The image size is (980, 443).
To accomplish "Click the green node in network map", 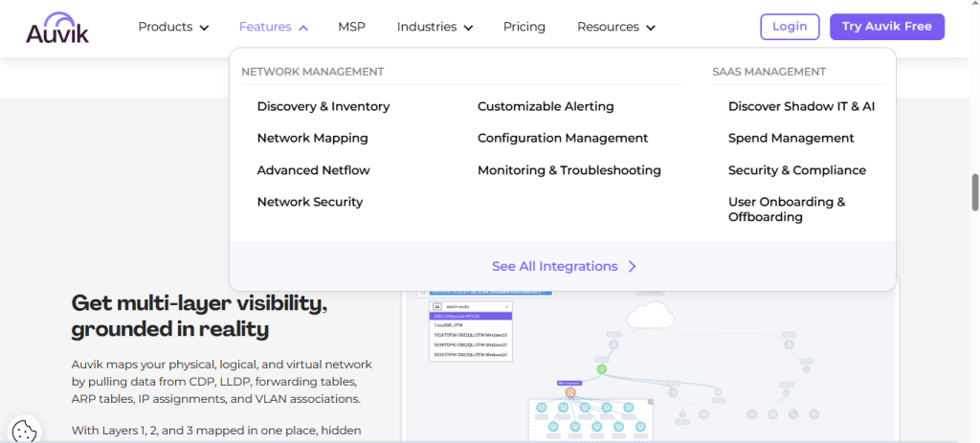I will click(x=601, y=369).
